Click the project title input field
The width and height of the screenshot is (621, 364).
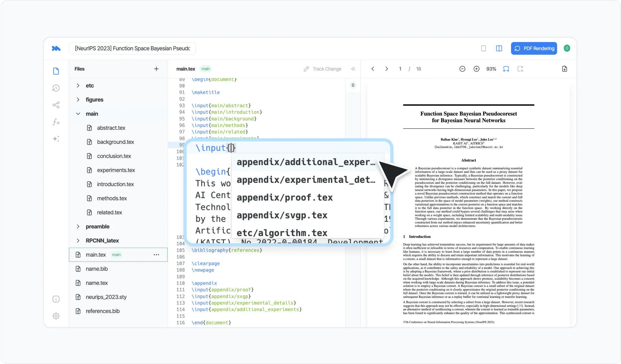tap(132, 48)
